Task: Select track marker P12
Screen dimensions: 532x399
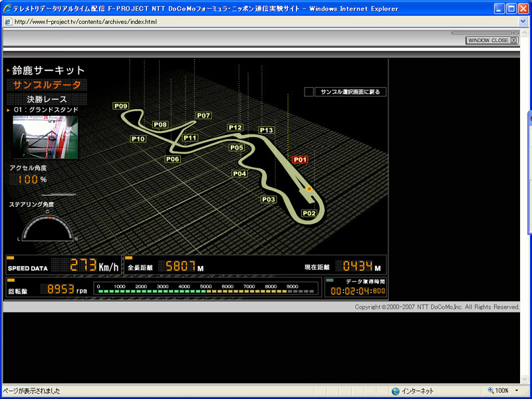Action: tap(235, 128)
